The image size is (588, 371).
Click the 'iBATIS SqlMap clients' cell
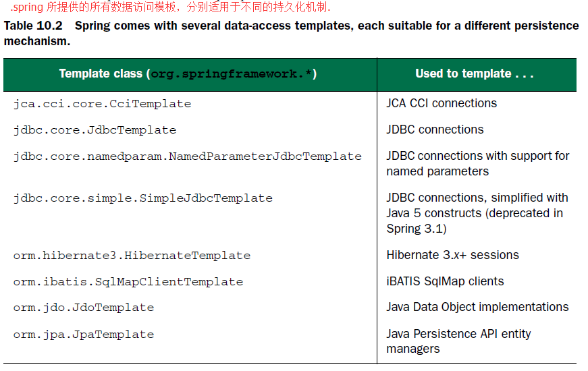pos(445,281)
